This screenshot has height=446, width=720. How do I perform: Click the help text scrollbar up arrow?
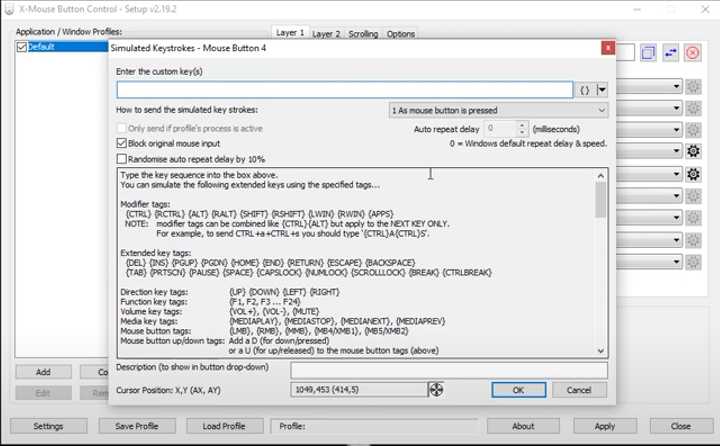click(601, 175)
